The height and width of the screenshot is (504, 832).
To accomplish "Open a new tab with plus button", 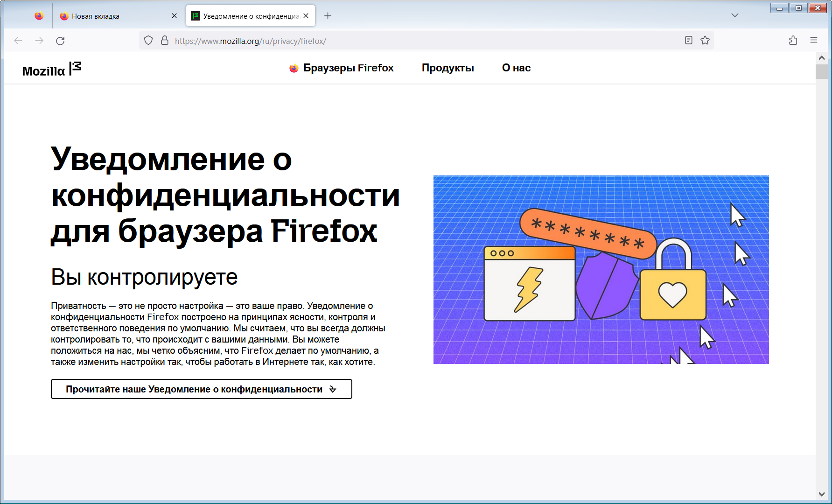I will 328,16.
